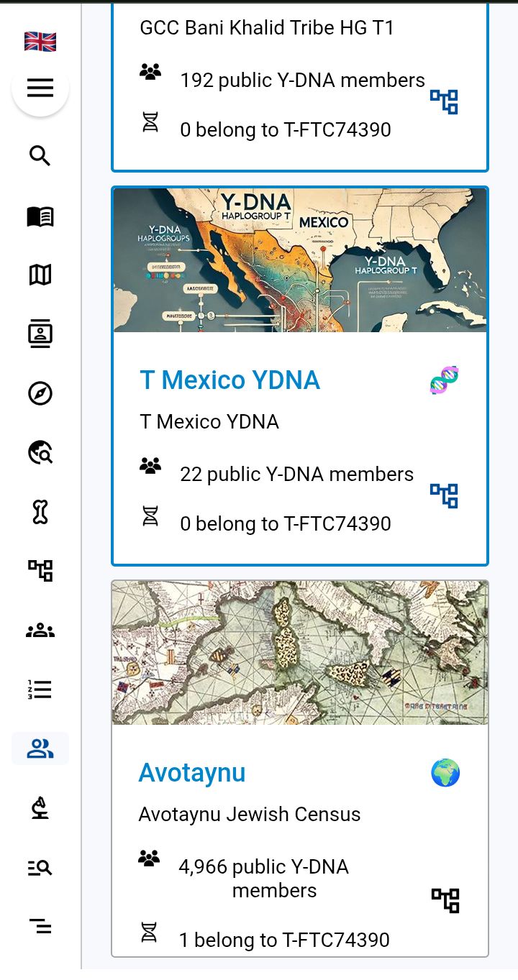The image size is (518, 980).
Task: Open tree view icon on Bani Khalid card
Action: point(444,102)
